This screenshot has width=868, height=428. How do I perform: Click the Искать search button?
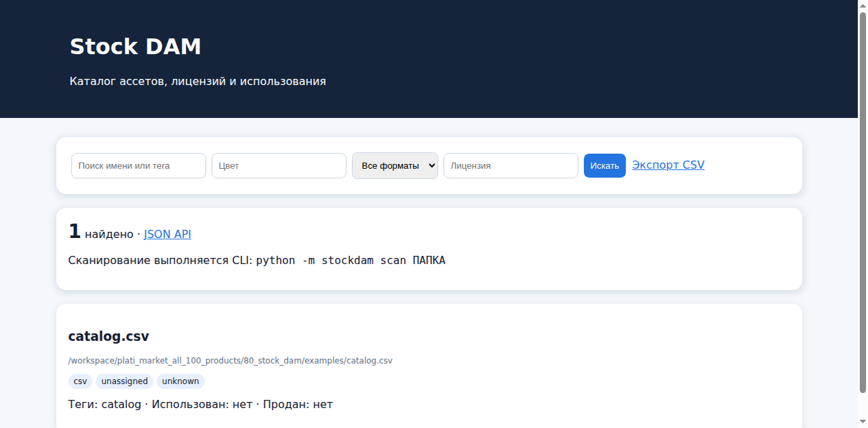pos(605,165)
